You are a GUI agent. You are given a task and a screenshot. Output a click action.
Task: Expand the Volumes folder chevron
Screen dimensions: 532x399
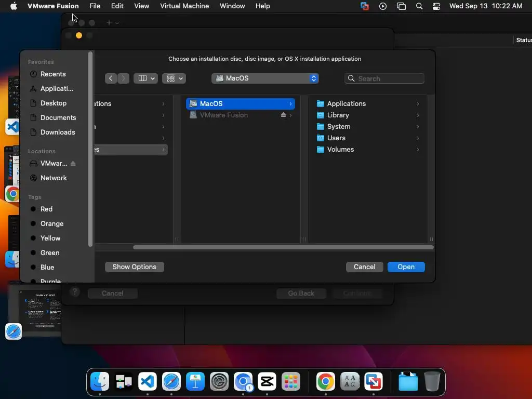pos(418,150)
